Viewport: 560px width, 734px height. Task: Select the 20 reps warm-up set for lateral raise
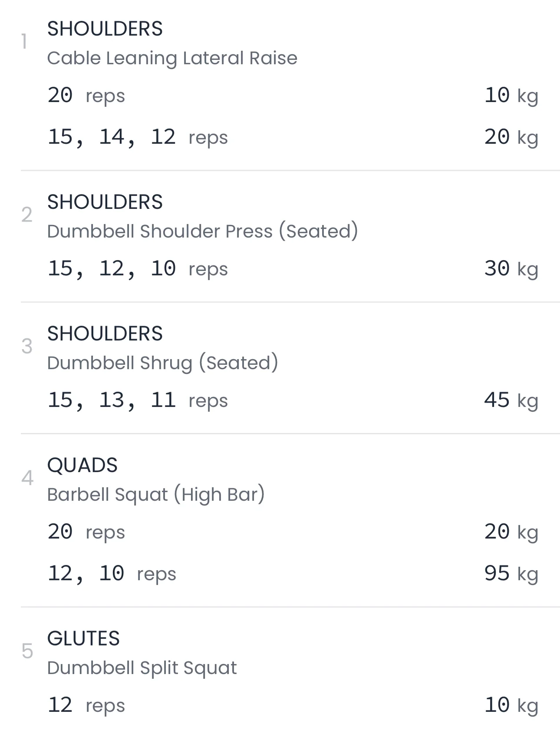(86, 96)
